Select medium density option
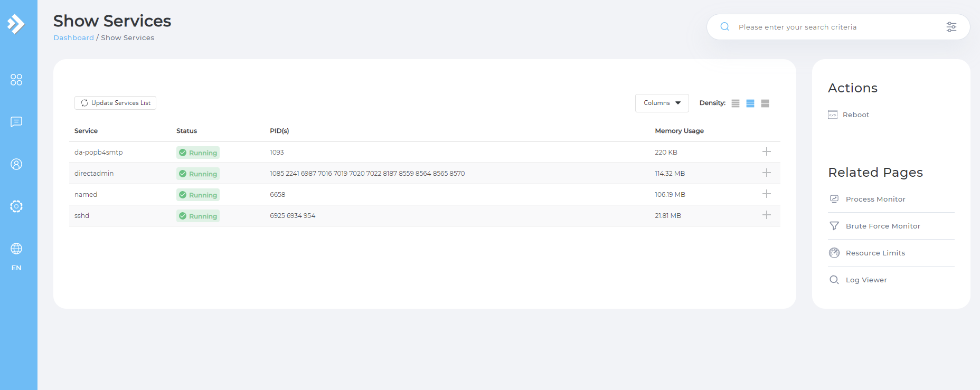The width and height of the screenshot is (980, 390). tap(750, 103)
